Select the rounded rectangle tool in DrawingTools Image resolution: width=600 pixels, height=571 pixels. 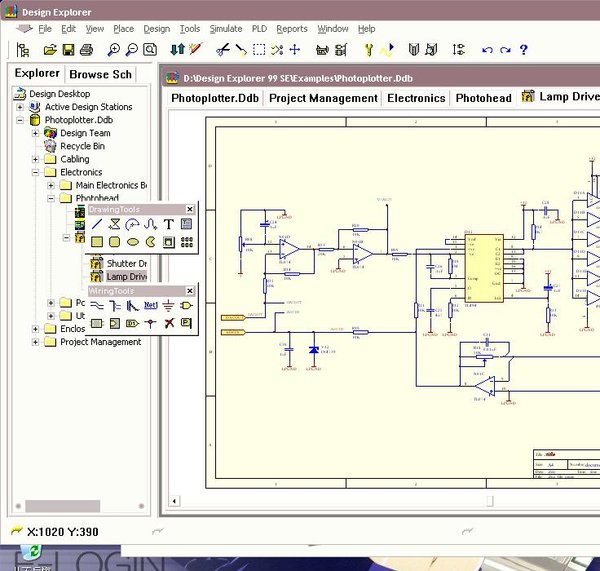coord(114,242)
